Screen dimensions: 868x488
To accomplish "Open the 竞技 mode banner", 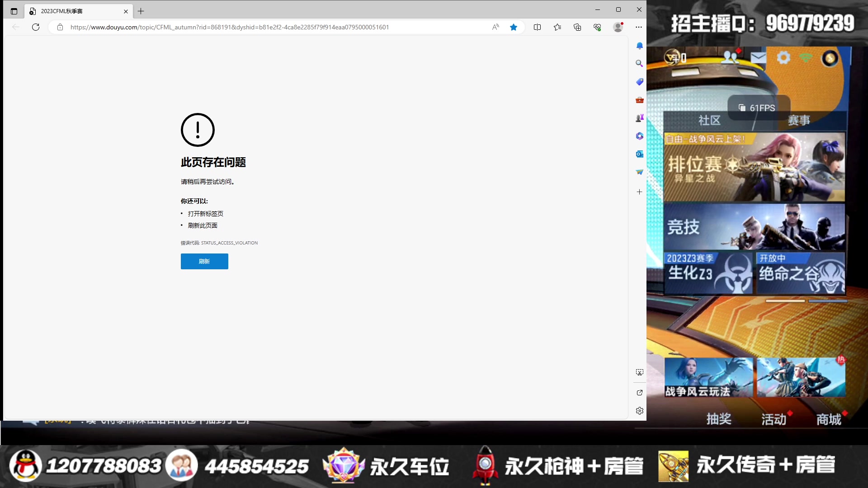I will click(x=754, y=226).
